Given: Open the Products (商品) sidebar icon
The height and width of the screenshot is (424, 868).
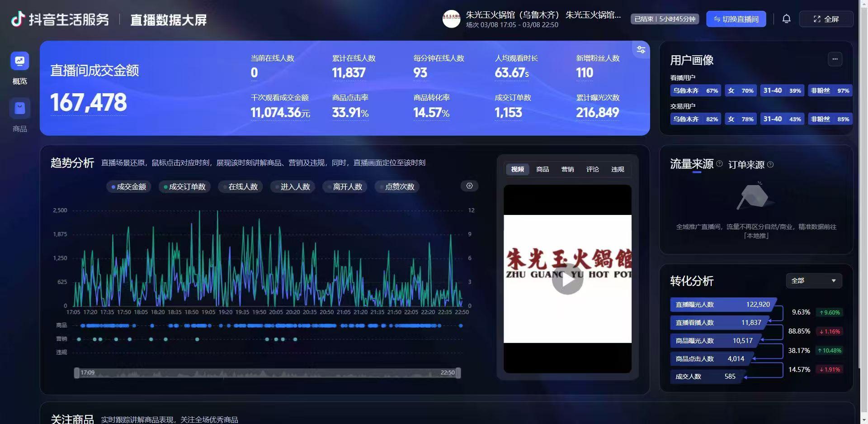Looking at the screenshot, I should click(20, 109).
